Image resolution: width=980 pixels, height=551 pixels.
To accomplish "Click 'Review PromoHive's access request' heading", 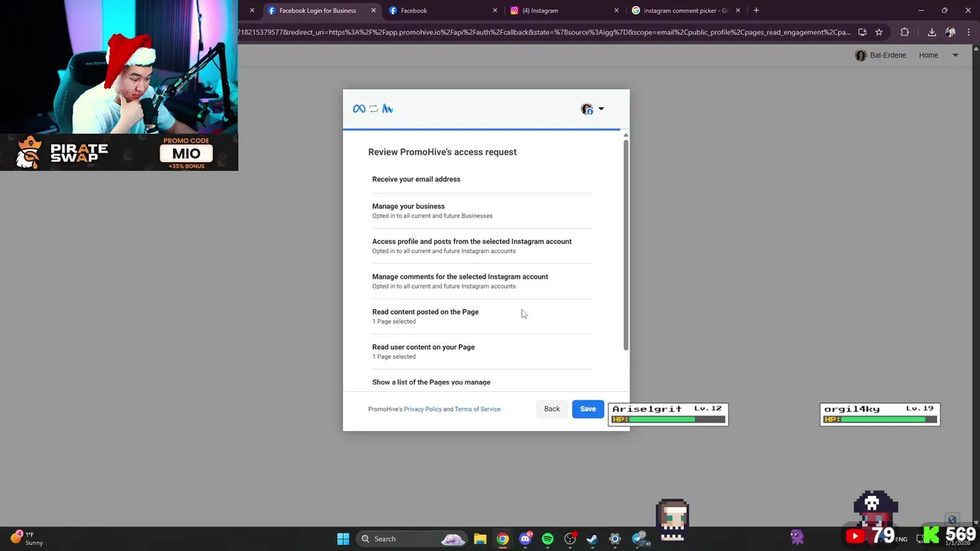I will [x=443, y=152].
